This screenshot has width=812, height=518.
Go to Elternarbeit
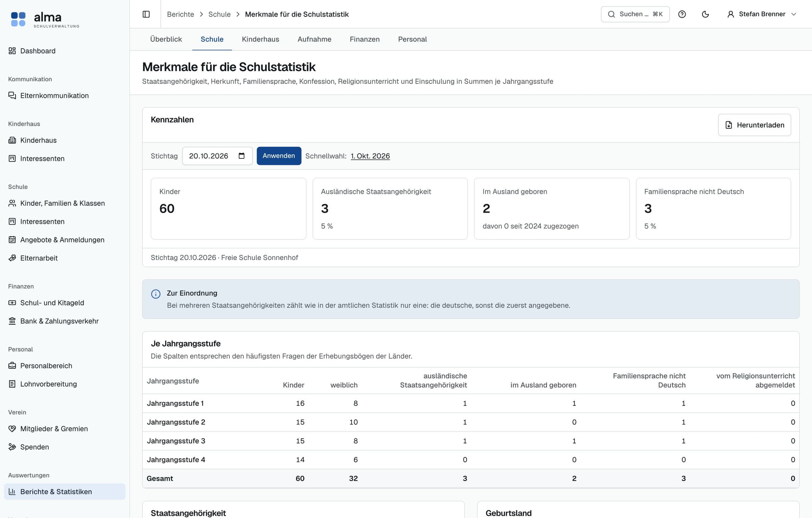[65, 258]
